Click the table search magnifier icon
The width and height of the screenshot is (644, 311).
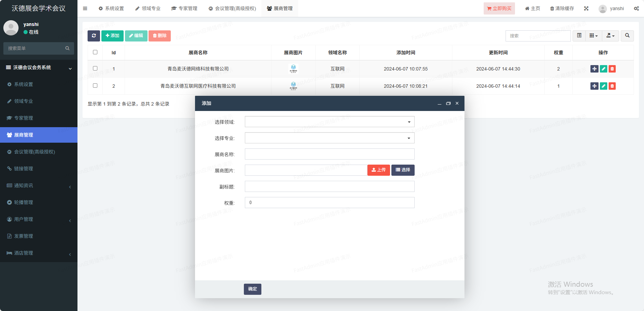pos(627,36)
